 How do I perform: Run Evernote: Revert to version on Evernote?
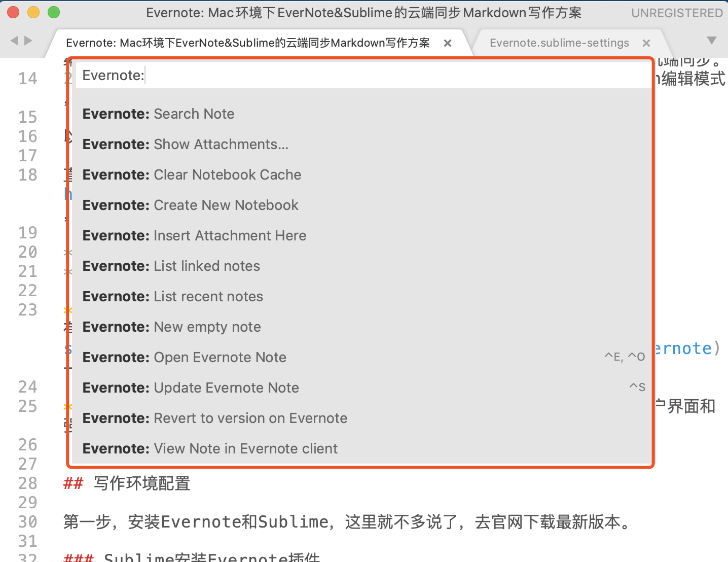click(361, 418)
